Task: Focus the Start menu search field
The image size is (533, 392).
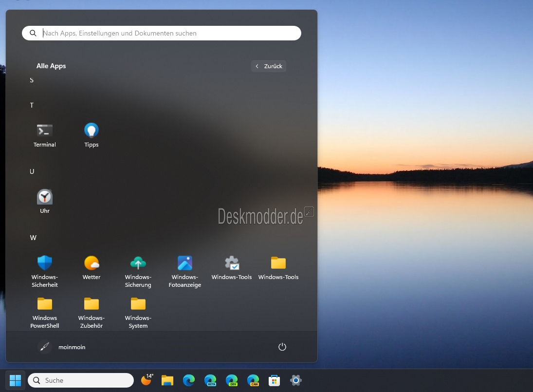Action: click(162, 33)
